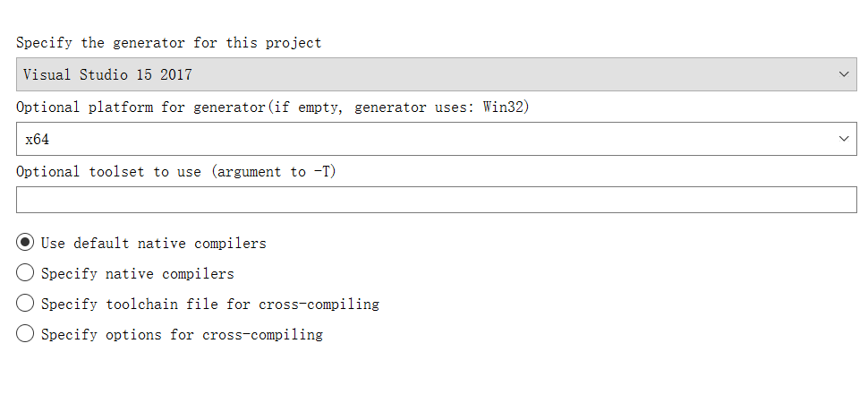Screen dimensions: 868x395
Task: Click the "(argument to -T)" hint text
Action: pos(274,171)
